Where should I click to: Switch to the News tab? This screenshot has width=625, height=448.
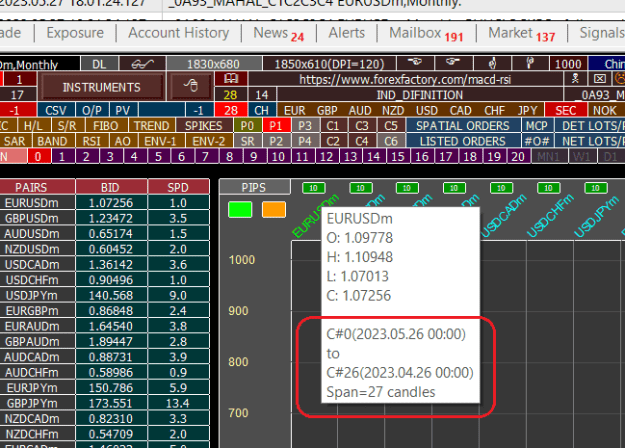click(x=279, y=33)
